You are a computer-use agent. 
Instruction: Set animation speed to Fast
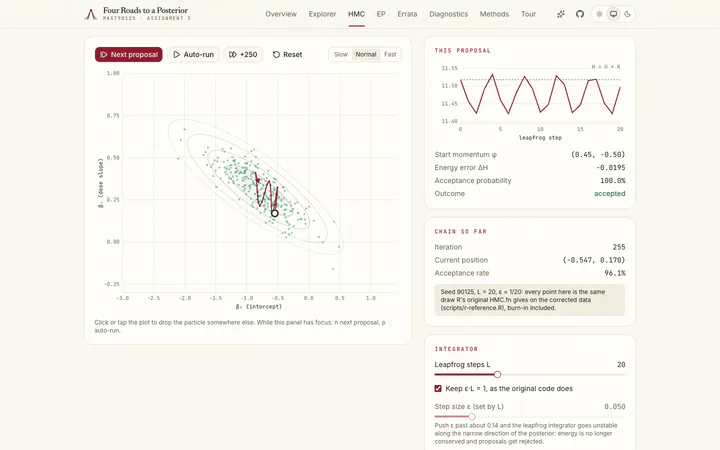click(x=390, y=54)
